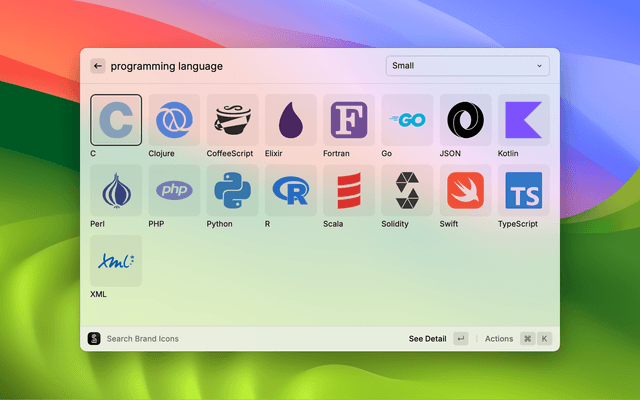Select the Kotlin icon
This screenshot has width=640, height=400.
[x=523, y=120]
